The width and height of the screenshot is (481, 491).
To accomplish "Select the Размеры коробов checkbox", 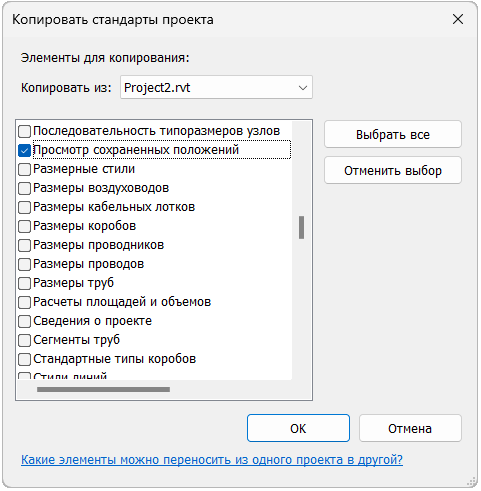I will pos(24,226).
